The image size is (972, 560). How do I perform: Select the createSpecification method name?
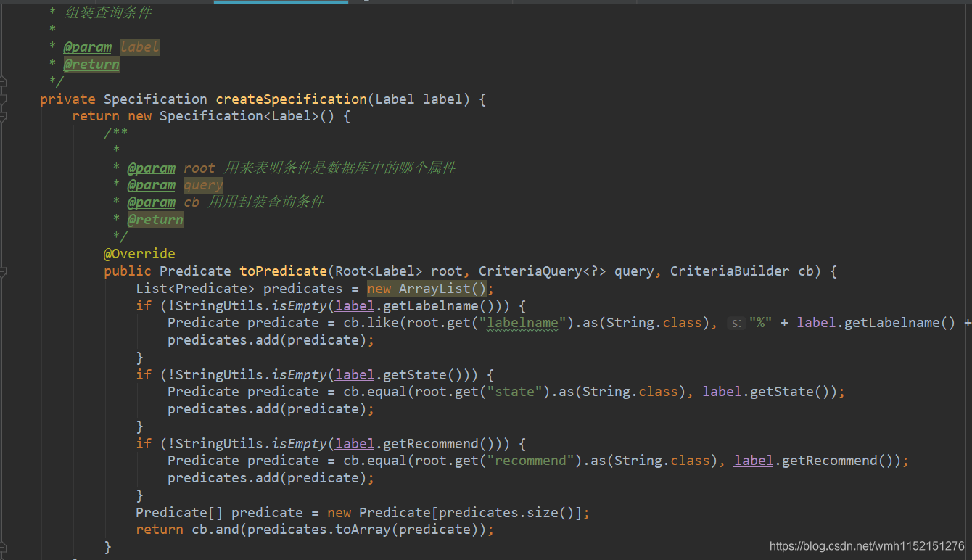pos(292,99)
